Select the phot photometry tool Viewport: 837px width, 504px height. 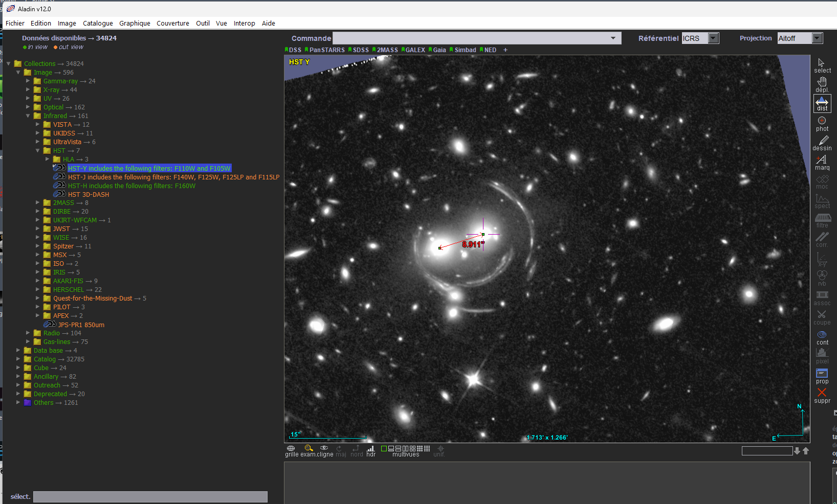click(822, 124)
